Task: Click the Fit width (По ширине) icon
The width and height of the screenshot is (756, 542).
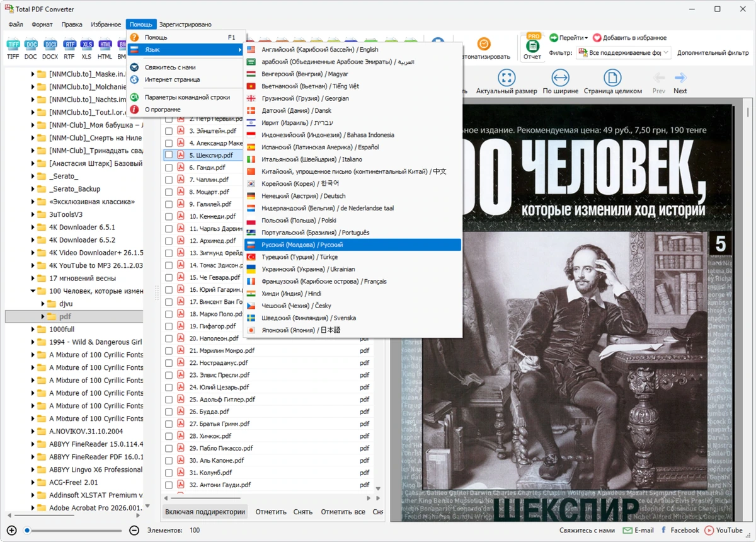Action: point(560,78)
